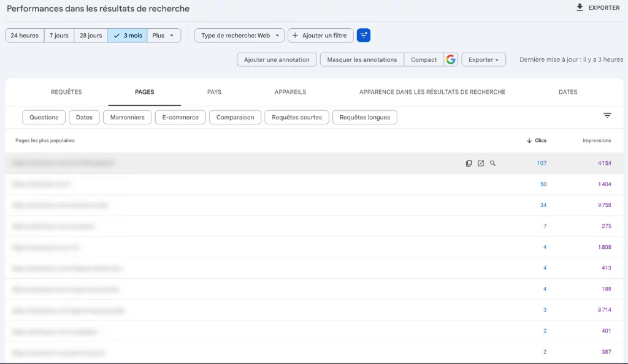Switch to the APPAREILS tab
Viewport: 628px width, 364px height.
coord(290,92)
